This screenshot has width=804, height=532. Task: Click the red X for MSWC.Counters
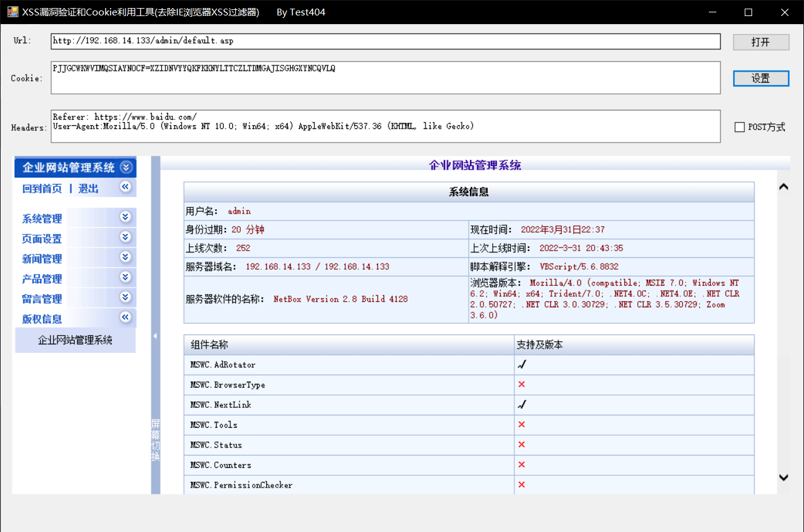[x=522, y=465]
